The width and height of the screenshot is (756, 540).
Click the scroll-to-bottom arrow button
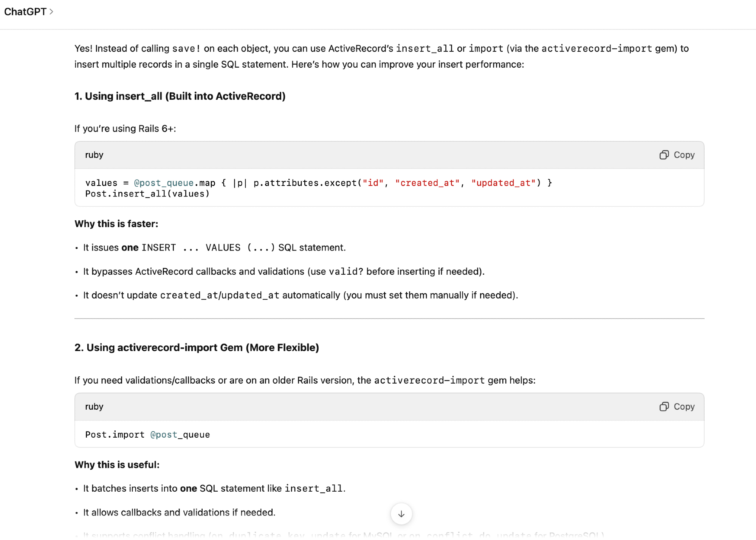pyautogui.click(x=401, y=514)
